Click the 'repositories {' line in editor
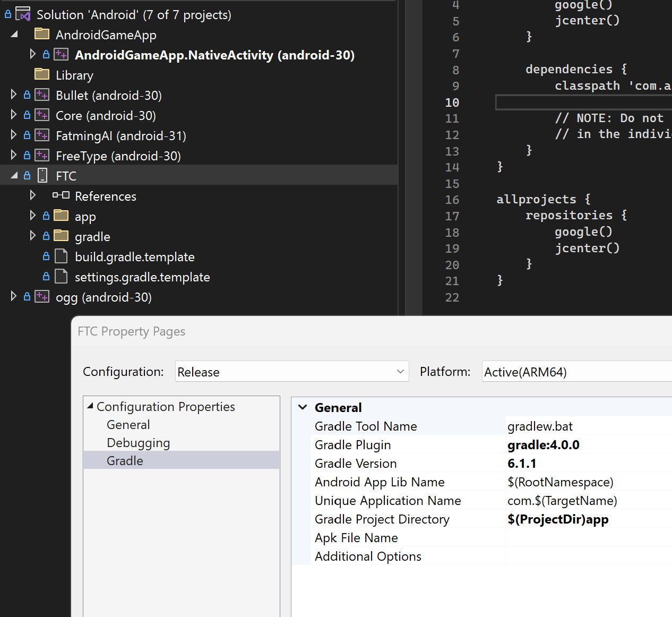Image resolution: width=672 pixels, height=617 pixels. click(576, 216)
